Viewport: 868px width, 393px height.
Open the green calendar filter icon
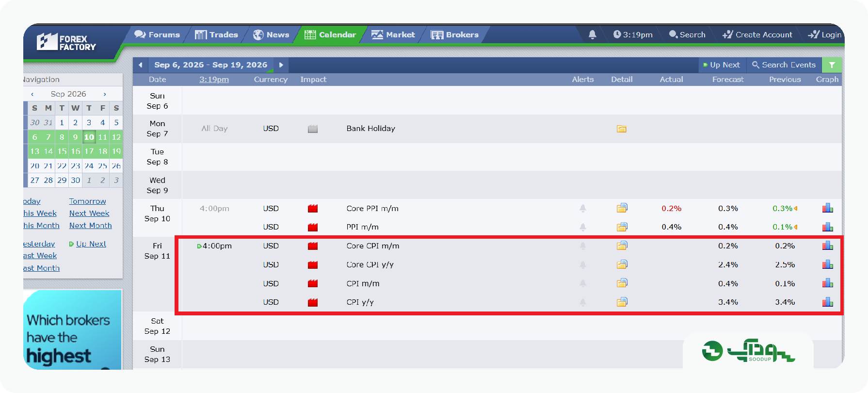[x=832, y=65]
